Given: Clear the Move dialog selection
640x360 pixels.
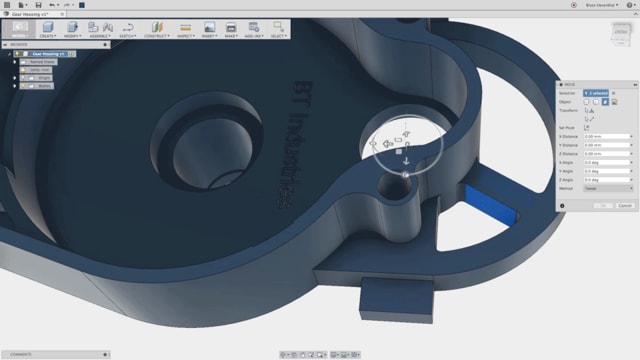Looking at the screenshot, I should click(x=613, y=93).
